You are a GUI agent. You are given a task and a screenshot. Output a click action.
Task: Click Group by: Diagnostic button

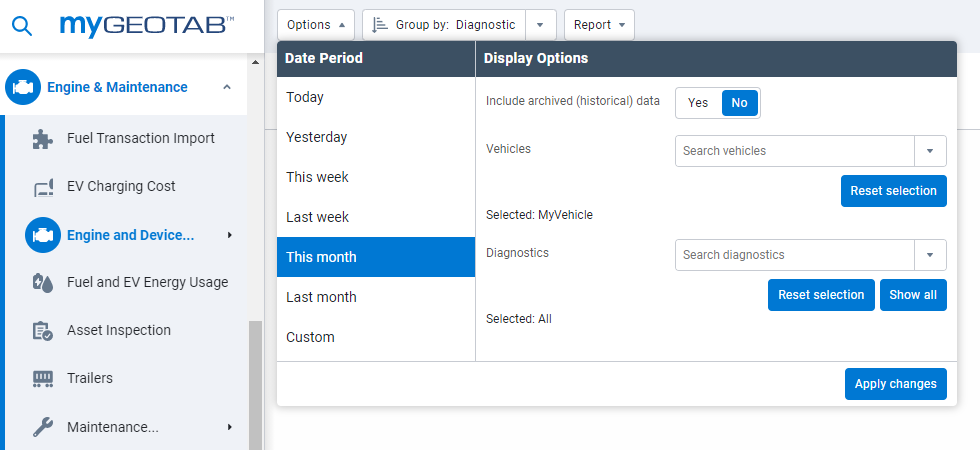[x=444, y=25]
